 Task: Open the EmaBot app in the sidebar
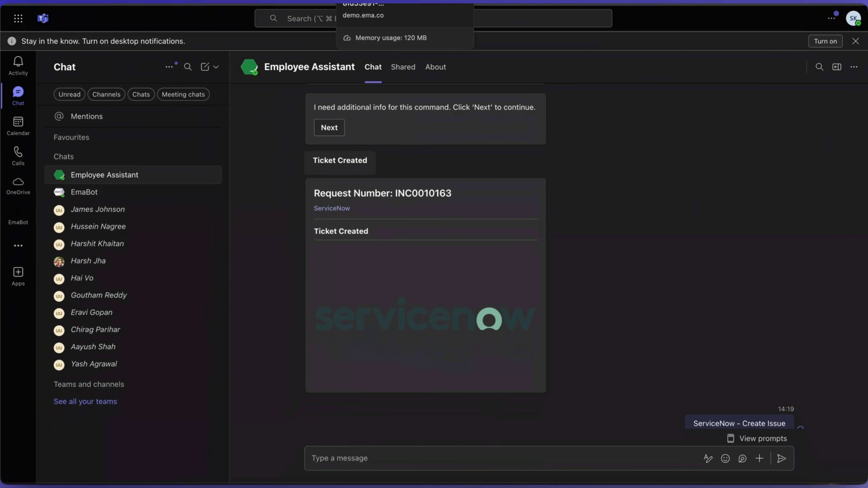pyautogui.click(x=18, y=216)
